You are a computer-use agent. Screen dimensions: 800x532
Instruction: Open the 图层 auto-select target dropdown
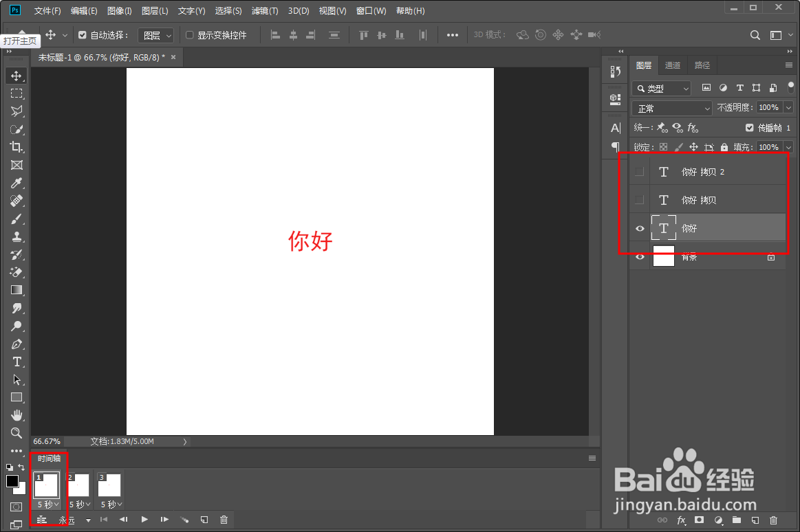156,35
